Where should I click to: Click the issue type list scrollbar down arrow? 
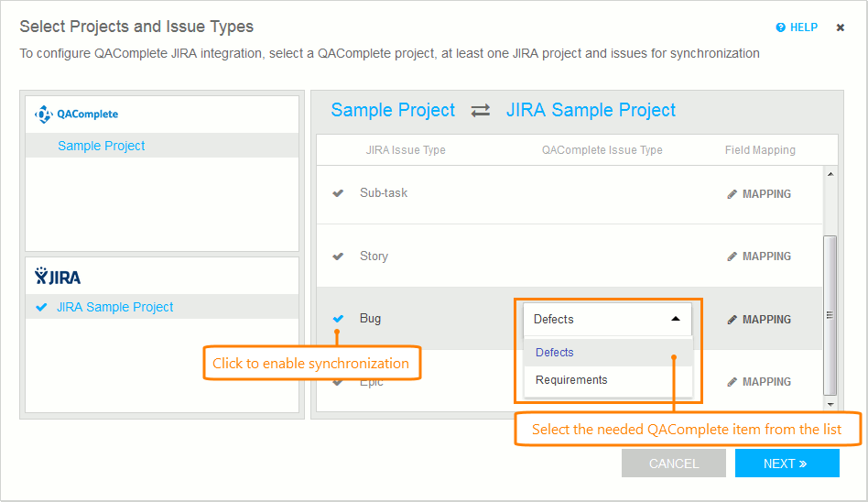[830, 404]
